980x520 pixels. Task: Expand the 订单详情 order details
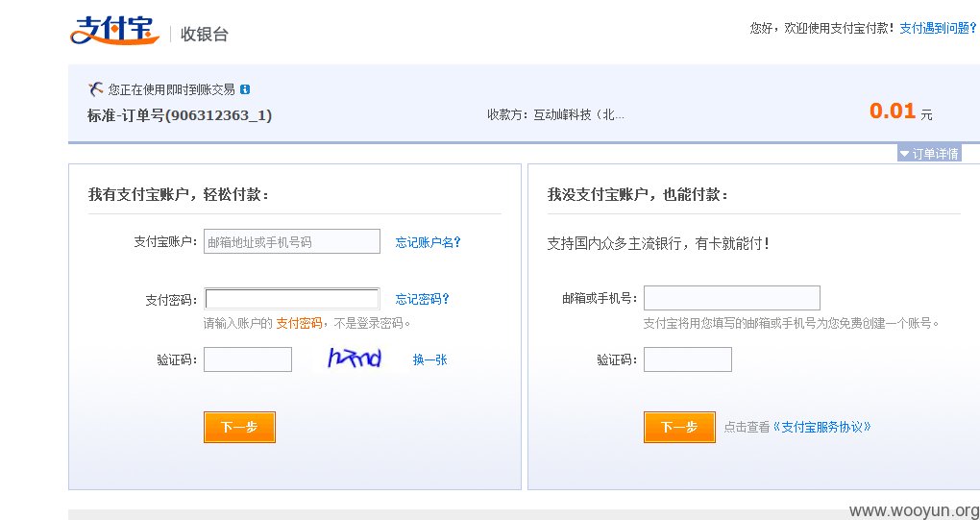(929, 154)
